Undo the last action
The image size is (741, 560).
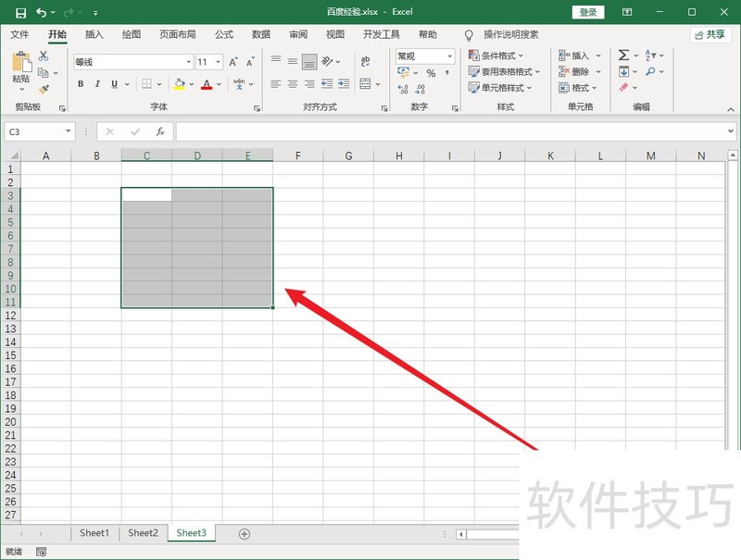(x=41, y=13)
